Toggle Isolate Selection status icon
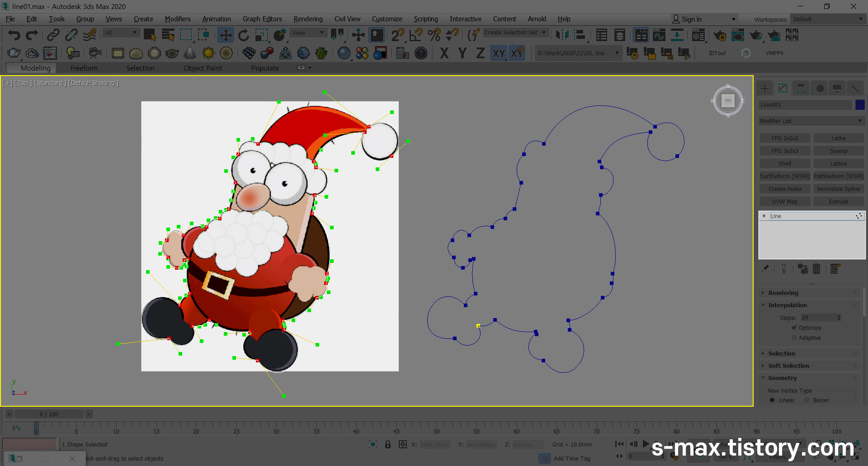The image size is (868, 466). (373, 444)
